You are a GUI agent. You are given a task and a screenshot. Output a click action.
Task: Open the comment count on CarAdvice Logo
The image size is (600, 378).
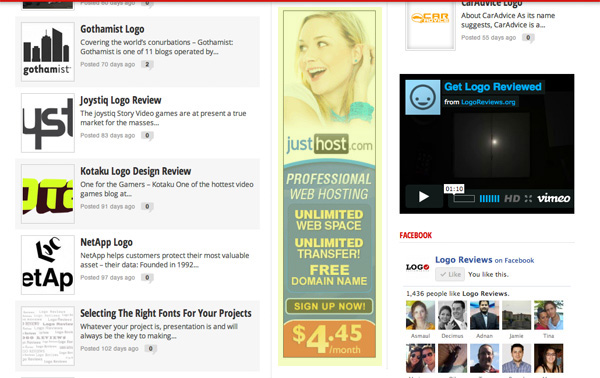click(x=528, y=37)
